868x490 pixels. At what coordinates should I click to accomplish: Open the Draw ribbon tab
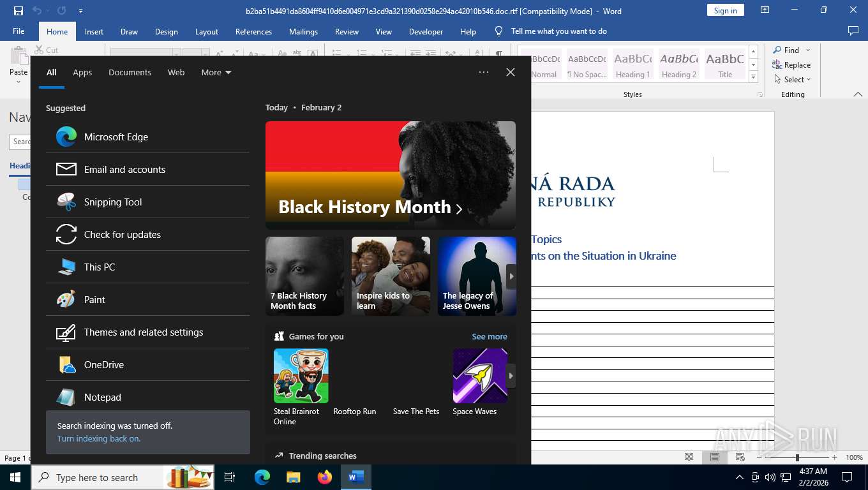[129, 31]
